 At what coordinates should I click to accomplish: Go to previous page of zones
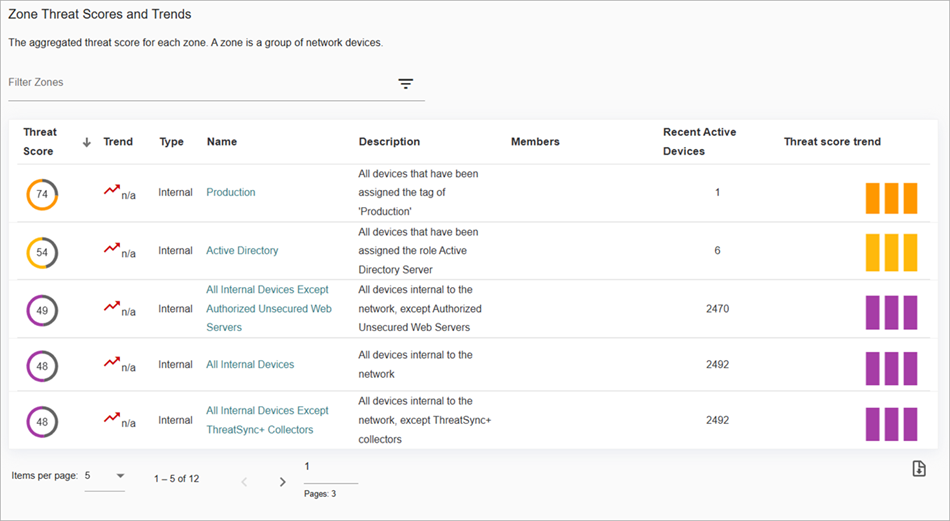243,482
